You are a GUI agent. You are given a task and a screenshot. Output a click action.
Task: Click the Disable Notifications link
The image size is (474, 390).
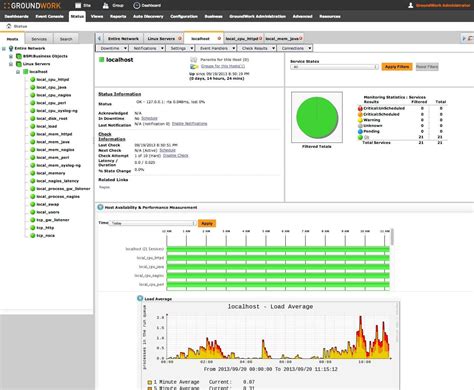(x=189, y=124)
